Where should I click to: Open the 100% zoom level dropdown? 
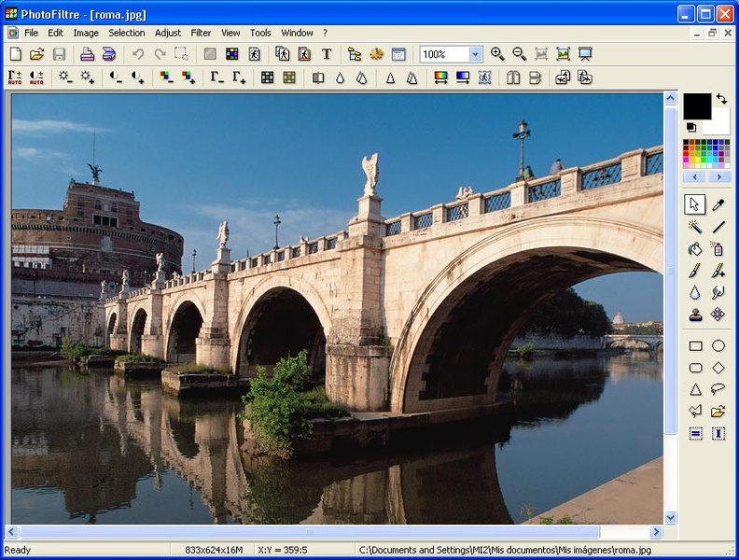(475, 54)
